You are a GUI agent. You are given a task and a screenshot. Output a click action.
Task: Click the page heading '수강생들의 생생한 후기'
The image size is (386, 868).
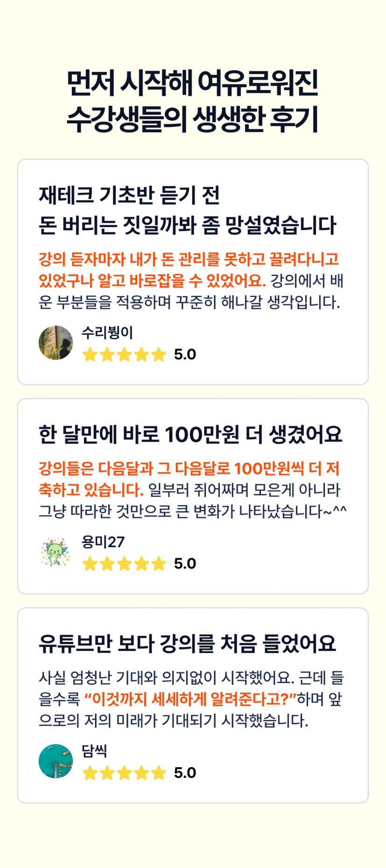192,119
